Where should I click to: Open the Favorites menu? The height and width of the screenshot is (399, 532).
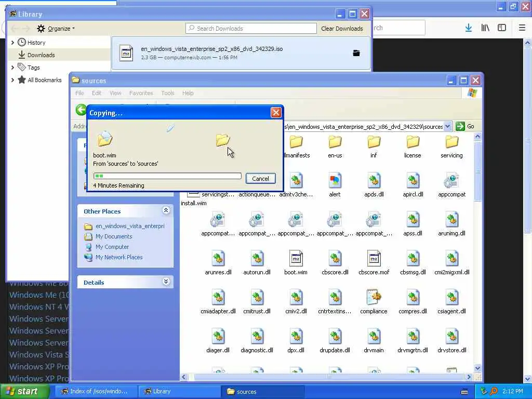pyautogui.click(x=141, y=93)
